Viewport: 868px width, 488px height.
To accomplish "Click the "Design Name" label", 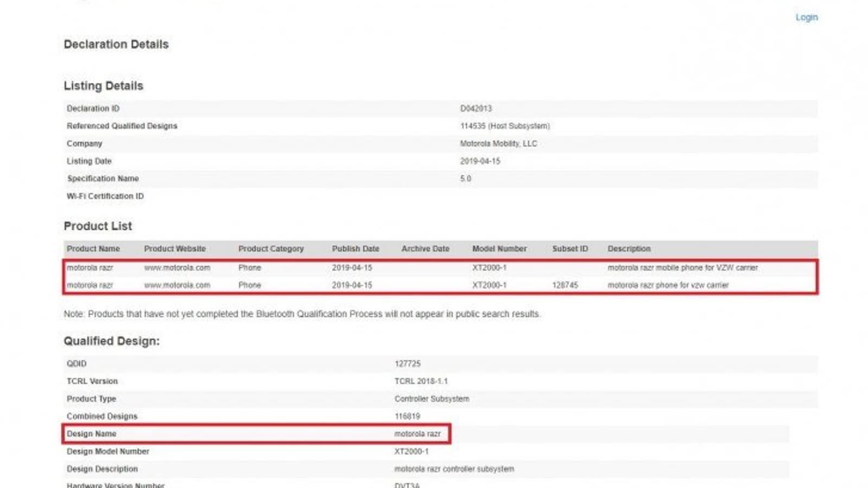I will (92, 434).
